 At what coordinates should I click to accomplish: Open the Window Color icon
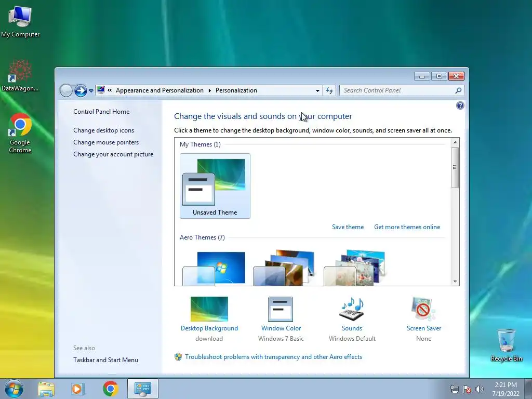coord(281,309)
